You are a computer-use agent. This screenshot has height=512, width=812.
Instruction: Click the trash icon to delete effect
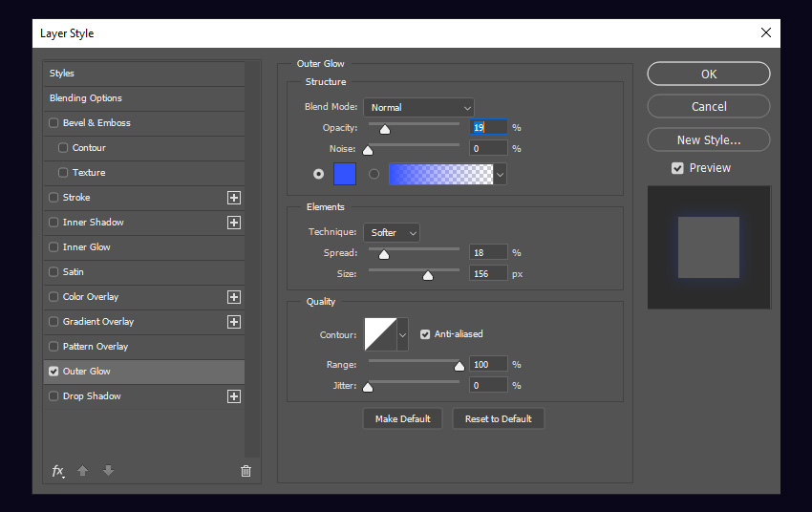pos(246,471)
